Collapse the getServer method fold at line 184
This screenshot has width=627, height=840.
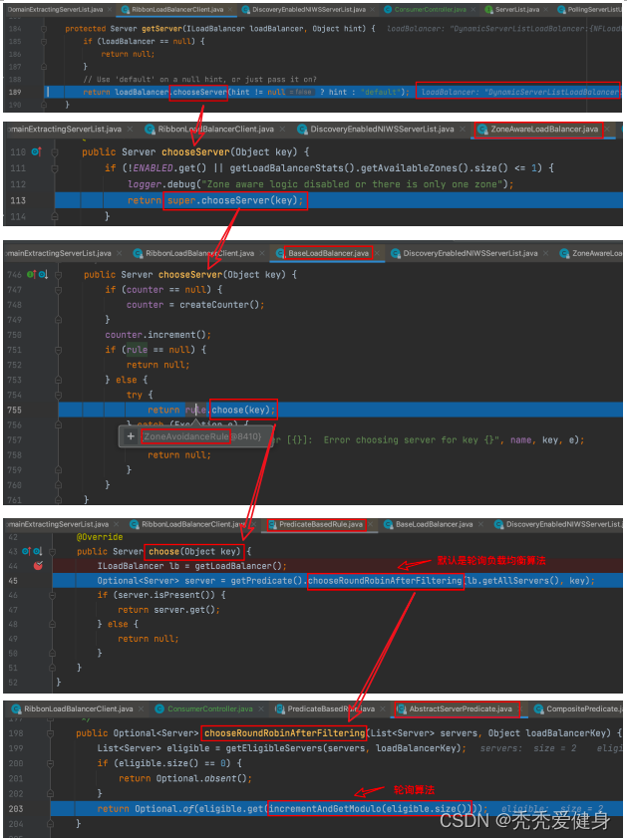point(44,29)
